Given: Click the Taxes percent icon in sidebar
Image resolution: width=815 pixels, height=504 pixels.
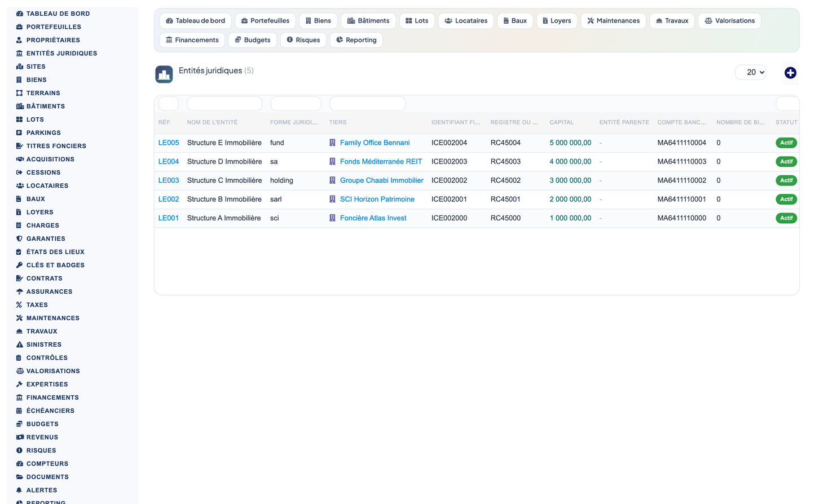Looking at the screenshot, I should click(20, 305).
